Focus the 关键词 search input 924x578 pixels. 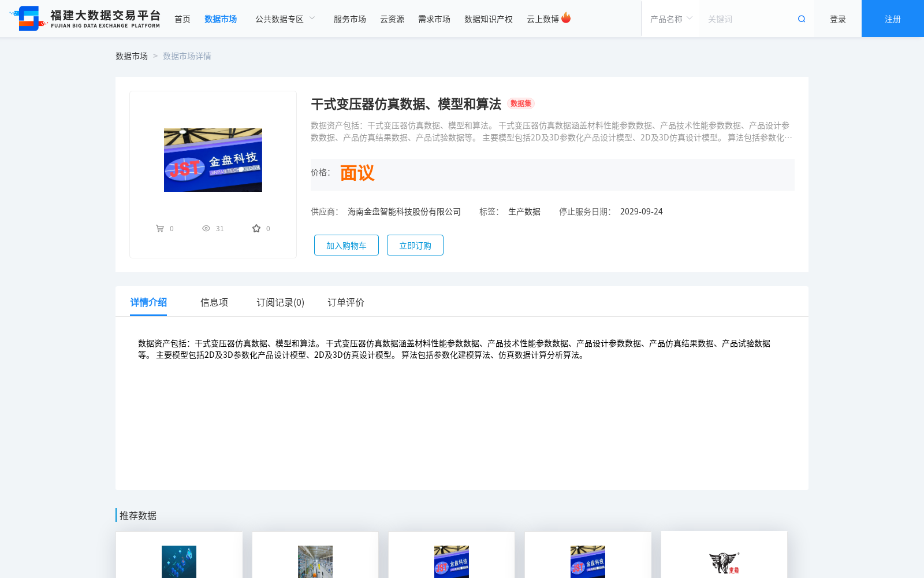tap(748, 19)
